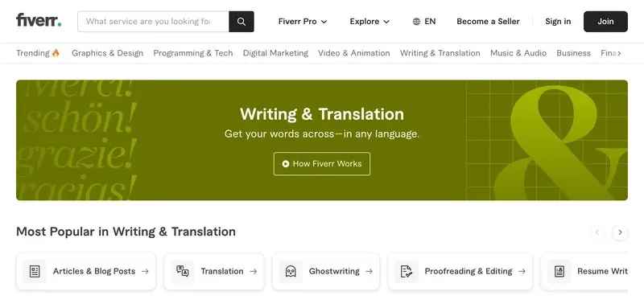The width and height of the screenshot is (644, 304).
Task: Open the Writing & Translation category
Action: coord(440,53)
